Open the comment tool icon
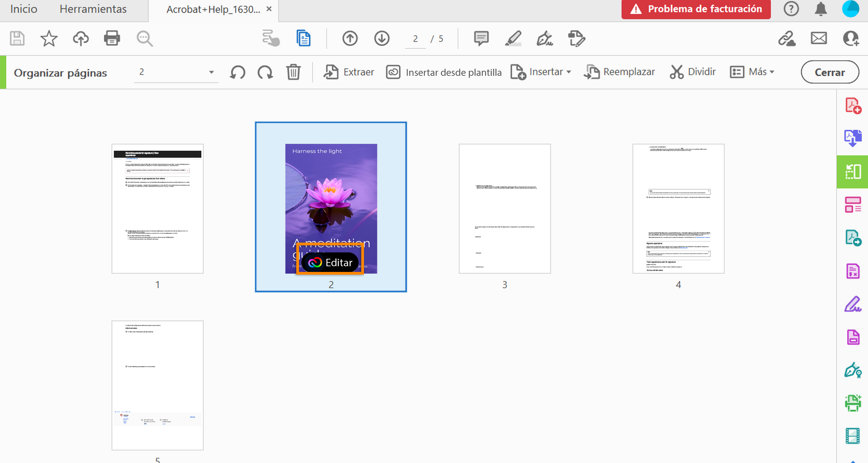 (x=481, y=38)
